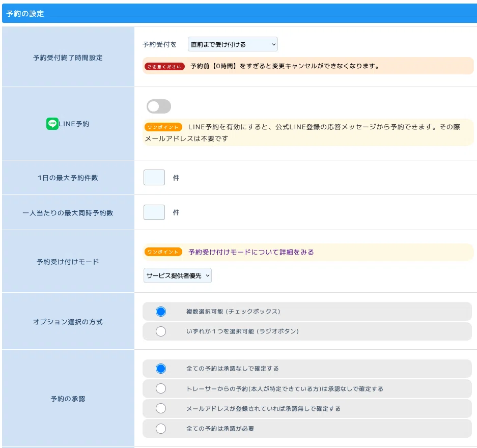Click the 一人当たりの最大同時予約数 input box
477x448 pixels.
click(x=154, y=212)
